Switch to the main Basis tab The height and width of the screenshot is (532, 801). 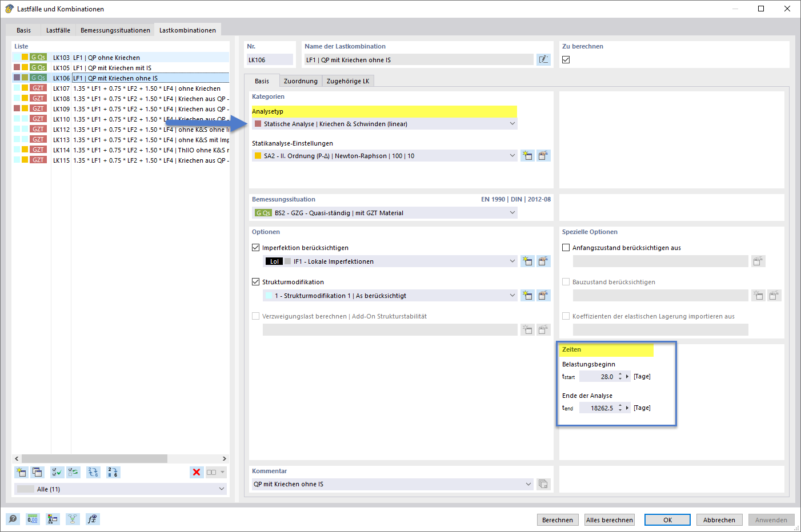pos(24,30)
